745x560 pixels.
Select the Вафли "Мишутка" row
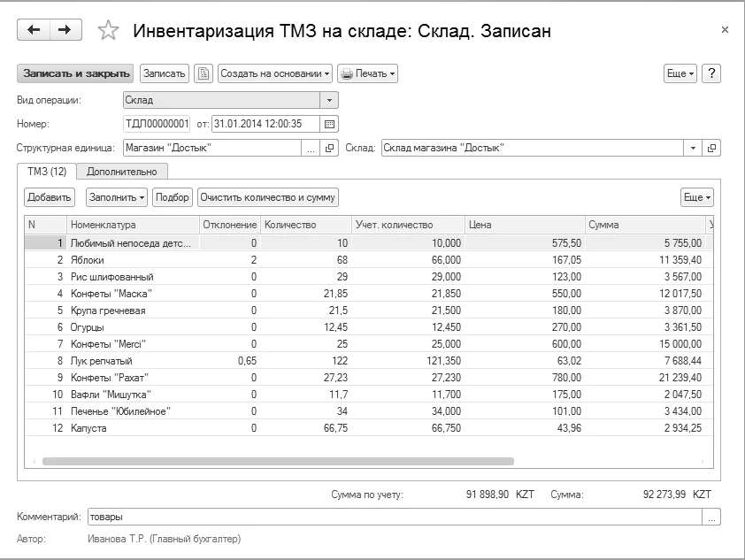369,395
